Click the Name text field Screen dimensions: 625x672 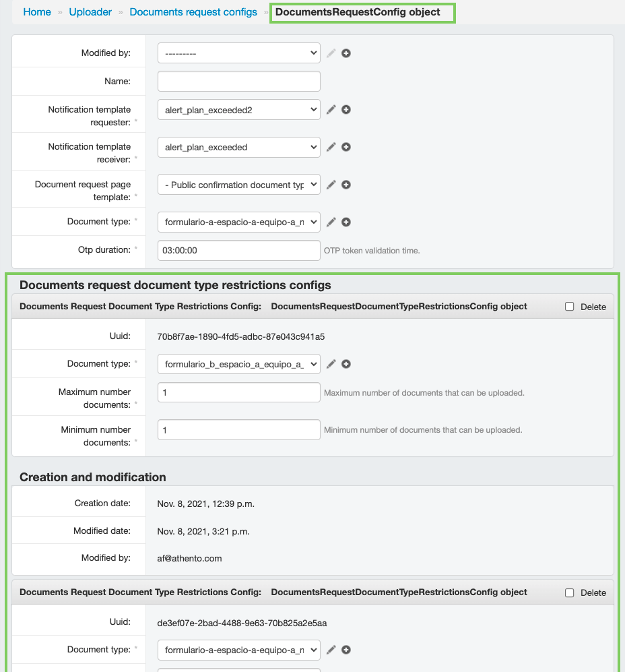[x=238, y=81]
